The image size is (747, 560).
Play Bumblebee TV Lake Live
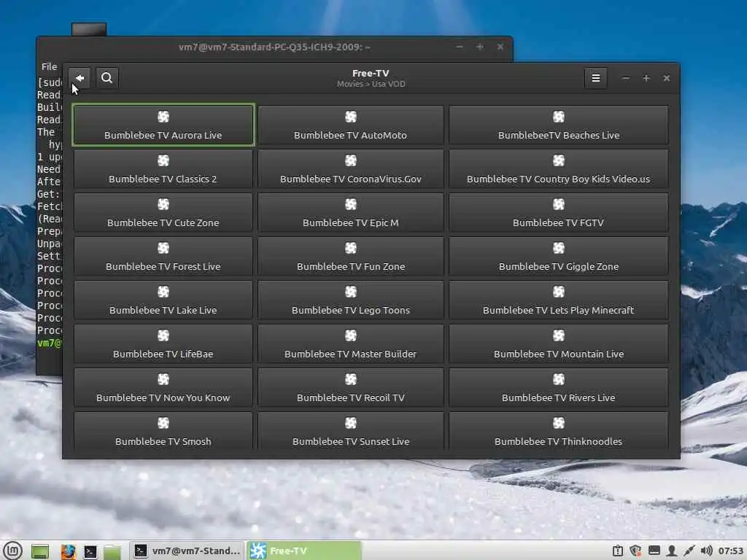pyautogui.click(x=163, y=300)
